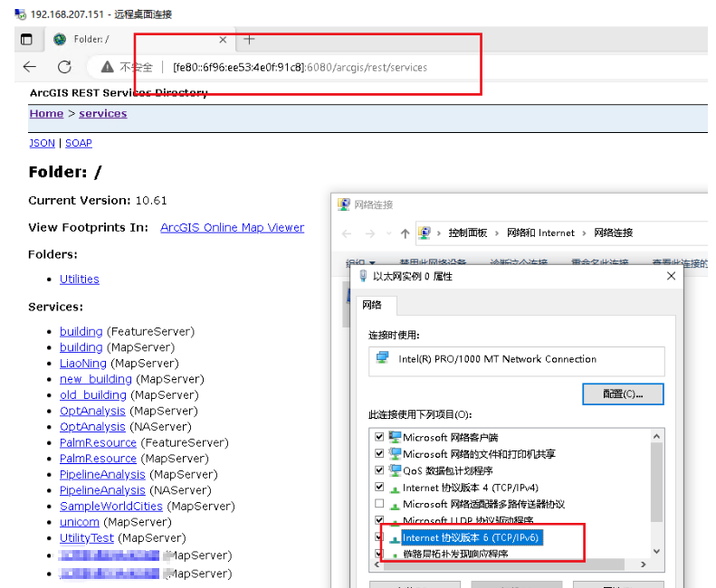716x588 pixels.
Task: Select Internet 协议版本 6 (TCP/IPv6) item
Action: click(471, 537)
